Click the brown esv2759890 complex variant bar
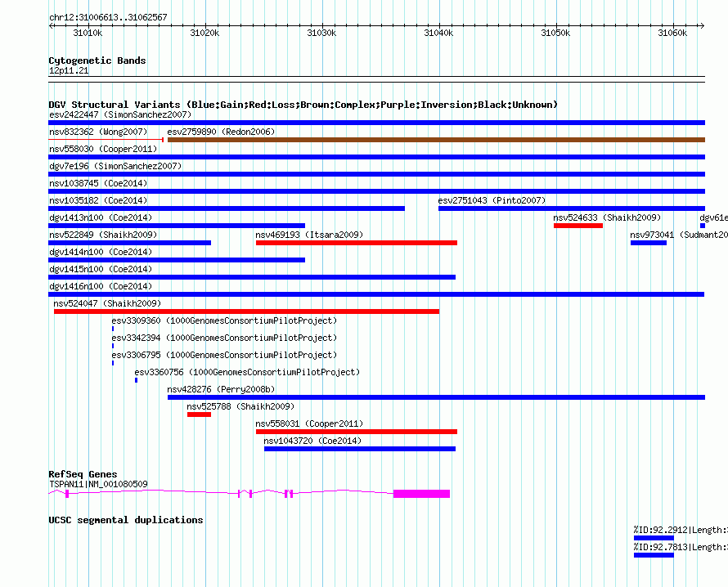This screenshot has height=587, width=728. [436, 140]
